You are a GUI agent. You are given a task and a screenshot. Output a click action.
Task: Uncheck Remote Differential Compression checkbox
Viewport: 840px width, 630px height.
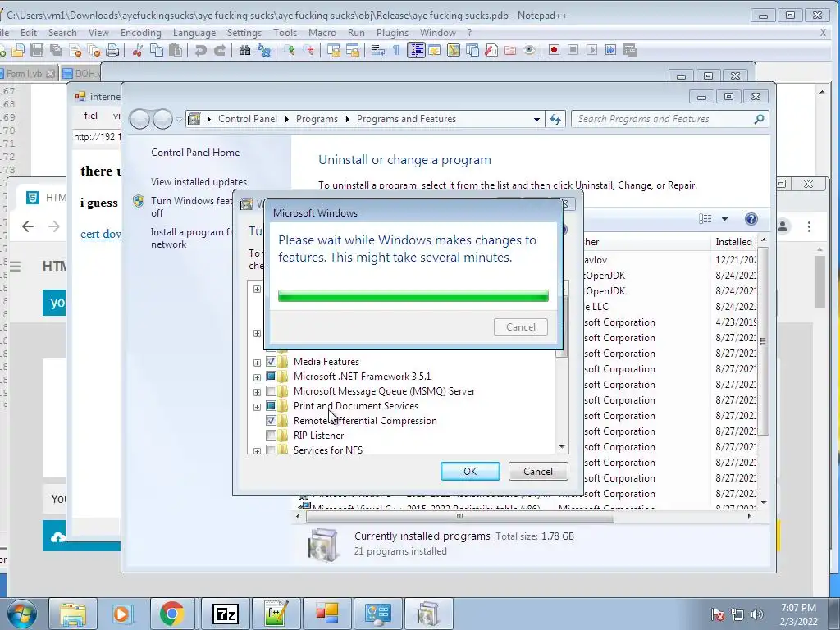point(271,421)
